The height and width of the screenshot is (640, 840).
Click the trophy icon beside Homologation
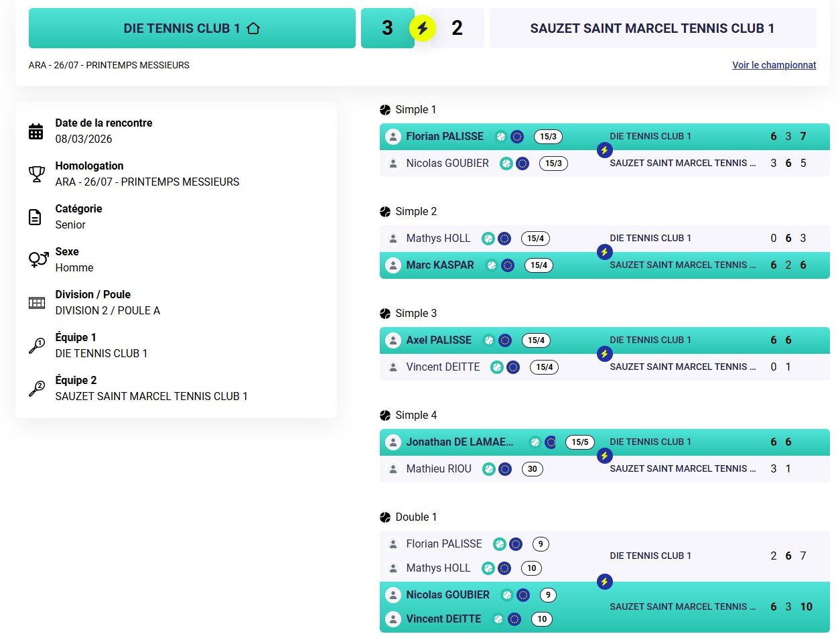click(36, 174)
